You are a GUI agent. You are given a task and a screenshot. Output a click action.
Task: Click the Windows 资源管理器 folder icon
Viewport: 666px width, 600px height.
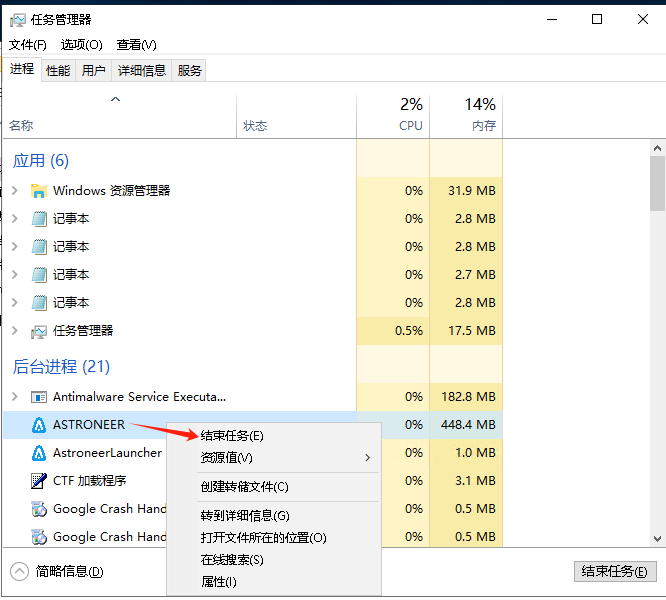tap(39, 191)
